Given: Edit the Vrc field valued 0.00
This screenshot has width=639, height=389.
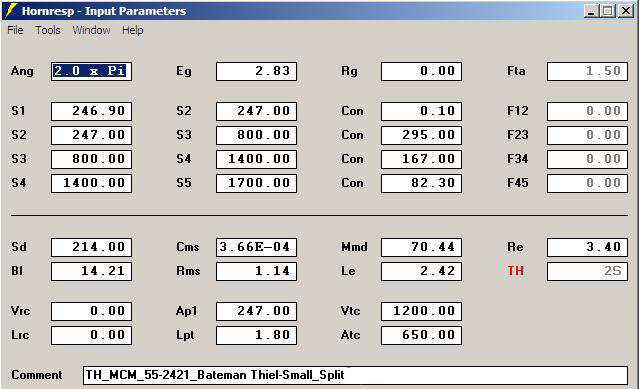Looking at the screenshot, I should (x=91, y=311).
